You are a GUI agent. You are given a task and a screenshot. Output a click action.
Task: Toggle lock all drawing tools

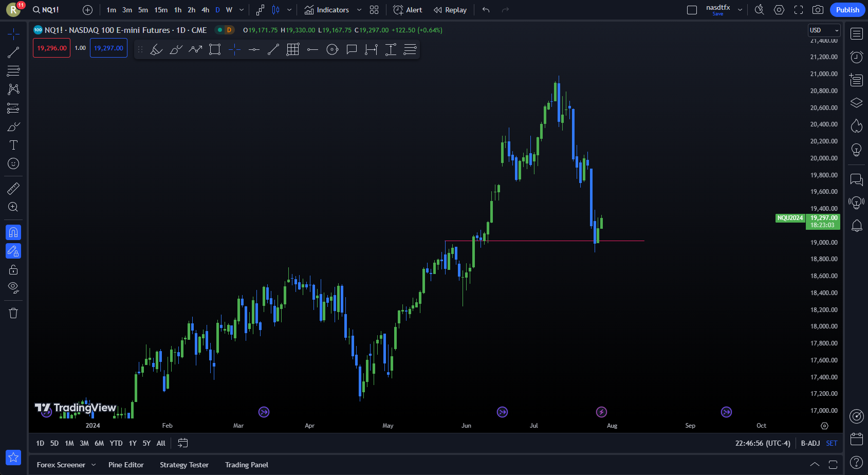tap(13, 270)
